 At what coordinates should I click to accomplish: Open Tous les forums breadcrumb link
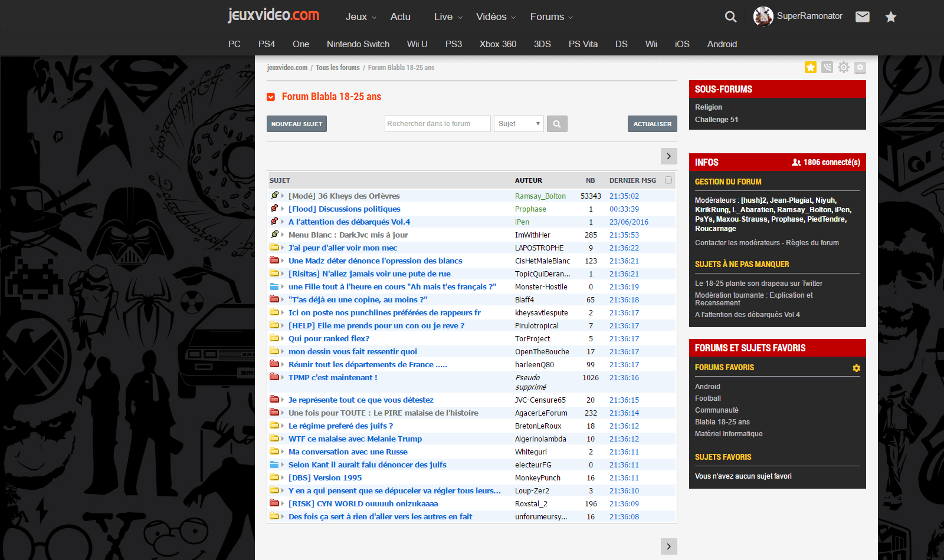click(337, 68)
